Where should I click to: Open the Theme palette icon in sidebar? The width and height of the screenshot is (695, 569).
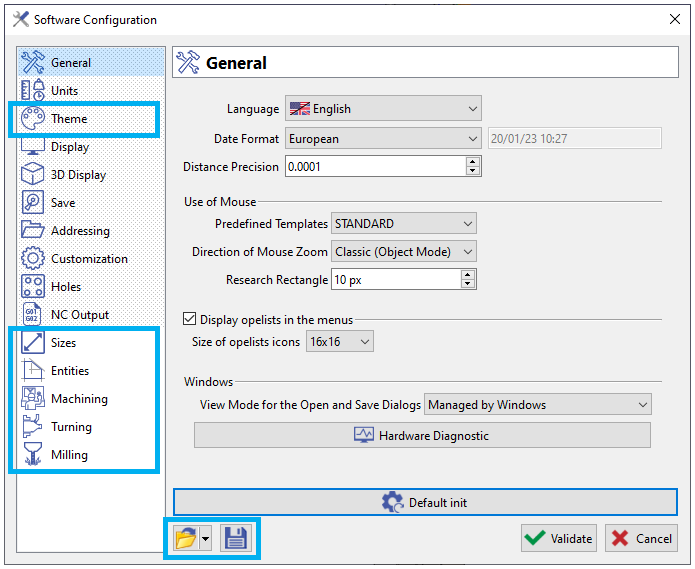33,118
